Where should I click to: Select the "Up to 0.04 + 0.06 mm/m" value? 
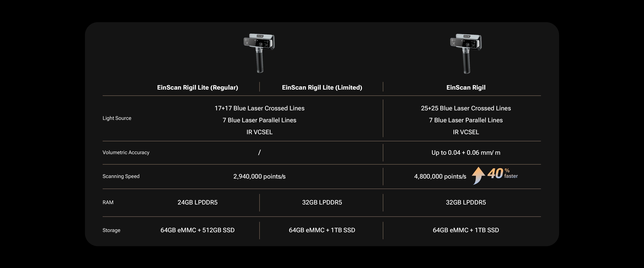coord(466,152)
